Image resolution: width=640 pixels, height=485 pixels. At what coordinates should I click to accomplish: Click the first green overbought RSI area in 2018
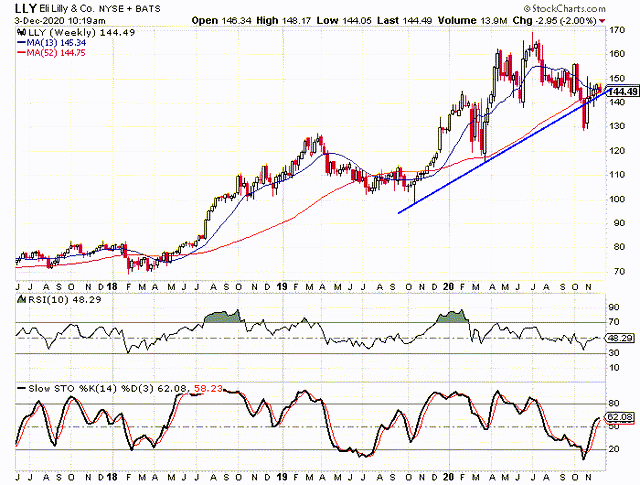tap(222, 317)
